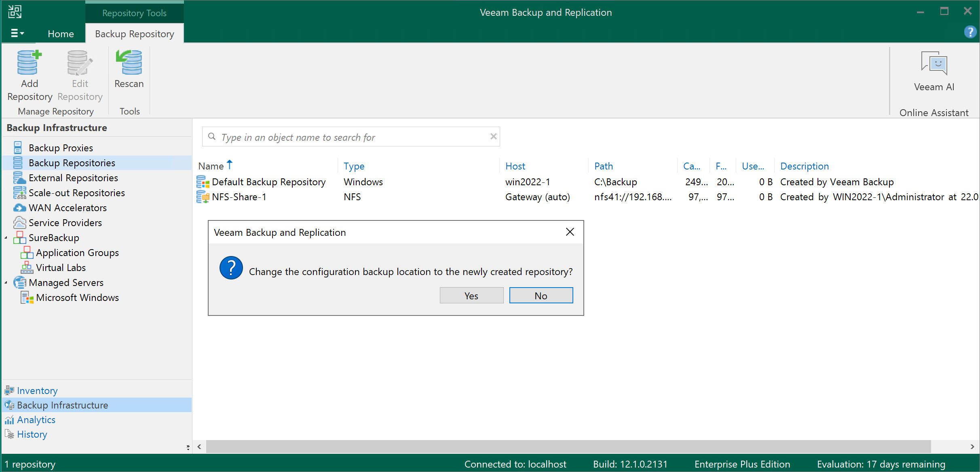Click the help question mark icon
The height and width of the screenshot is (472, 980).
click(x=970, y=32)
